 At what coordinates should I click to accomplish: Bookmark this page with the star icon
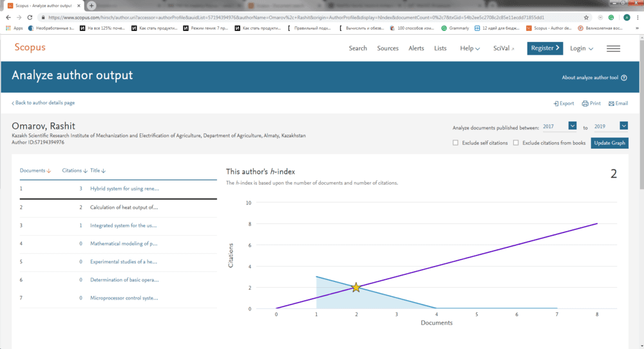coord(586,17)
